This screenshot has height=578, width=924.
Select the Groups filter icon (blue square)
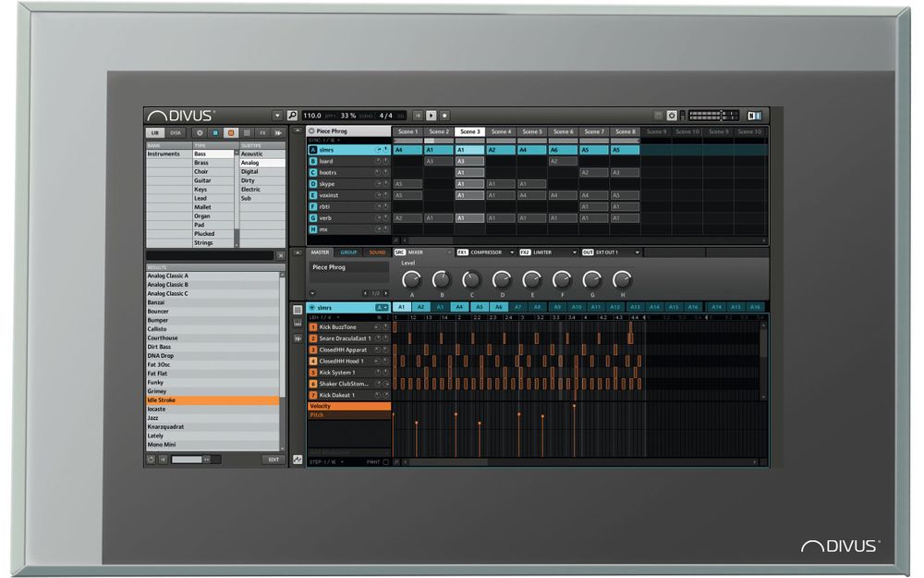[215, 132]
